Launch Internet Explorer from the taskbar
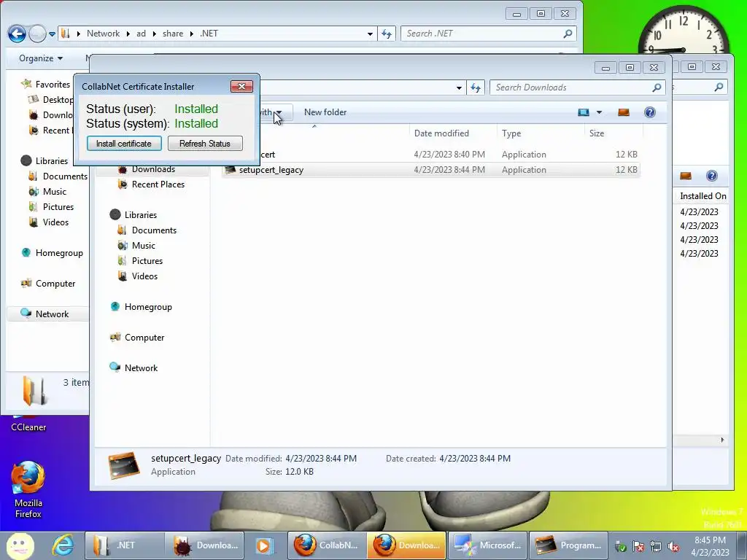Image resolution: width=747 pixels, height=560 pixels. click(63, 545)
